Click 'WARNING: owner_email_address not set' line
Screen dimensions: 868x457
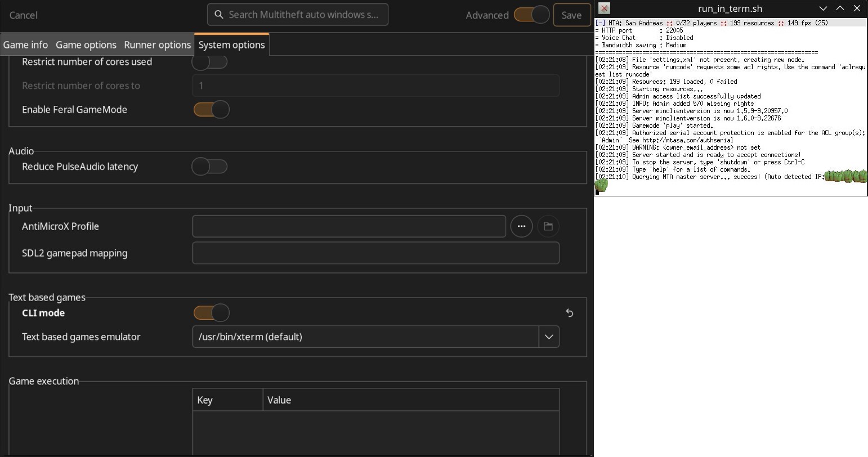(678, 147)
